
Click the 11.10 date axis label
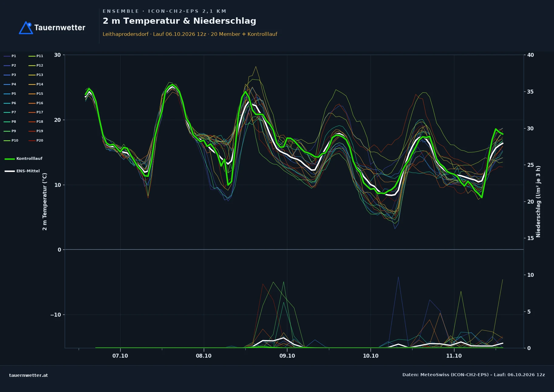(x=454, y=356)
